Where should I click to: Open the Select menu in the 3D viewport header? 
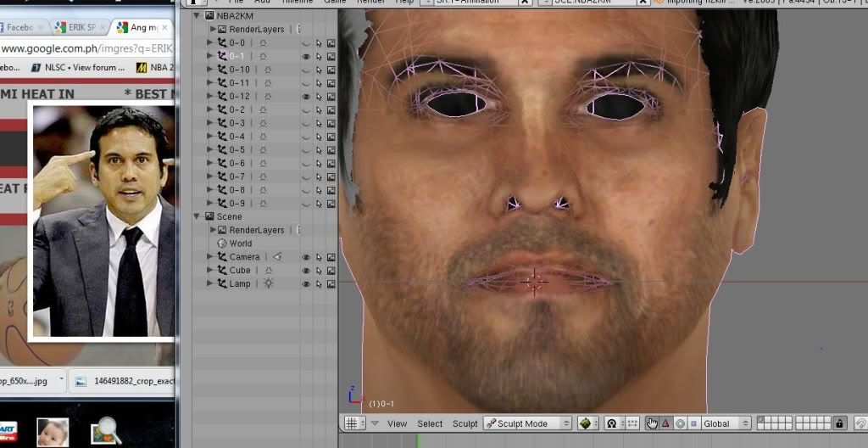pos(430,423)
